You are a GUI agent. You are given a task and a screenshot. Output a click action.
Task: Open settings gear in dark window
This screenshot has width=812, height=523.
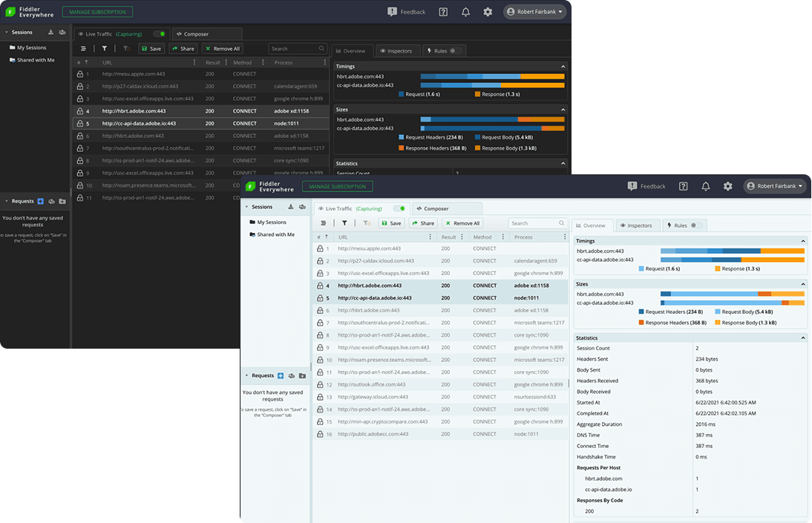click(x=488, y=12)
